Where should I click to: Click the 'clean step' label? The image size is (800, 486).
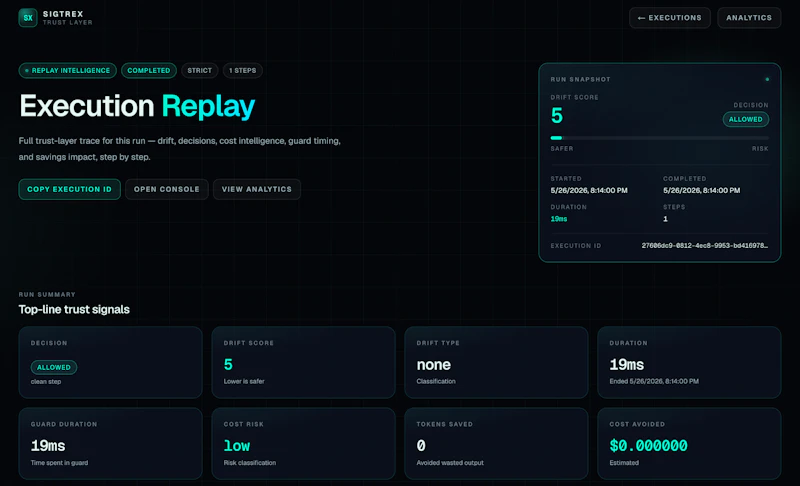point(46,381)
